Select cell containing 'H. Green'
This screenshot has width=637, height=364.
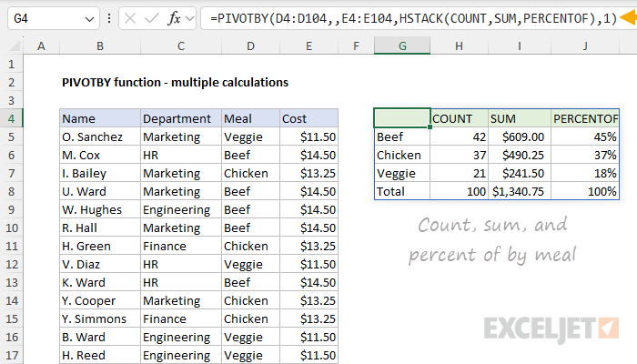(x=100, y=247)
